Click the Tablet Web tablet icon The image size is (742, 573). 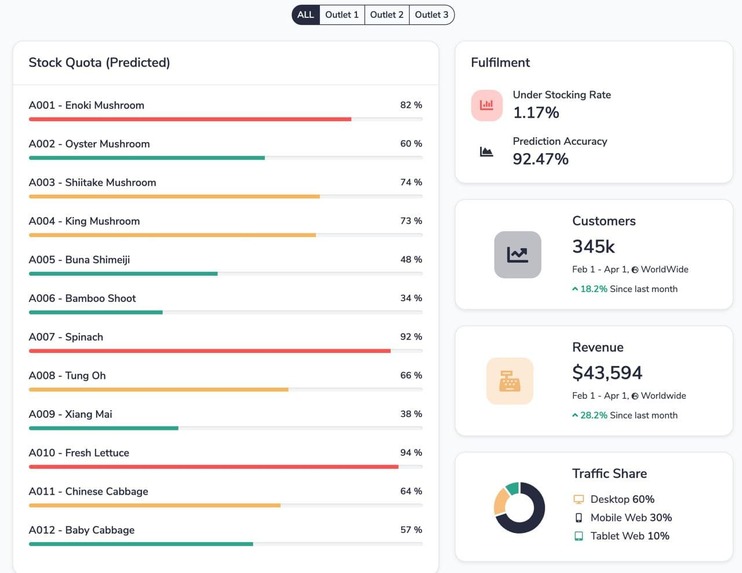(578, 536)
